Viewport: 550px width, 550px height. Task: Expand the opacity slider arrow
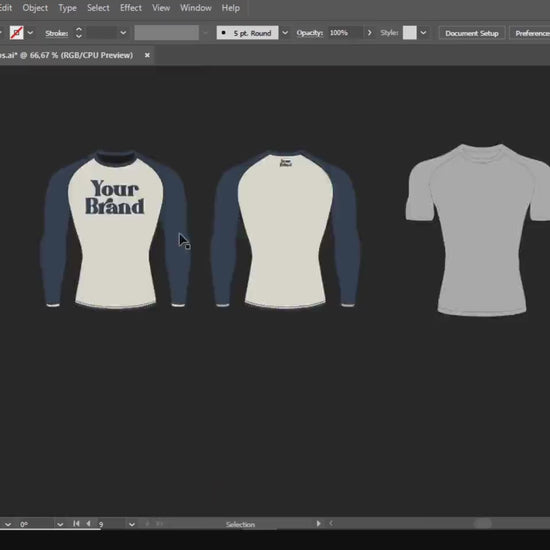pyautogui.click(x=369, y=33)
